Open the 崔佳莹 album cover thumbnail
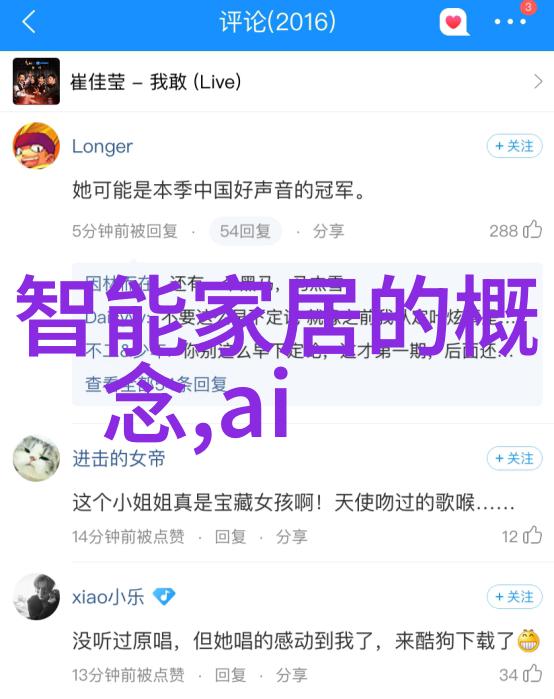The image size is (554, 699). [36, 81]
